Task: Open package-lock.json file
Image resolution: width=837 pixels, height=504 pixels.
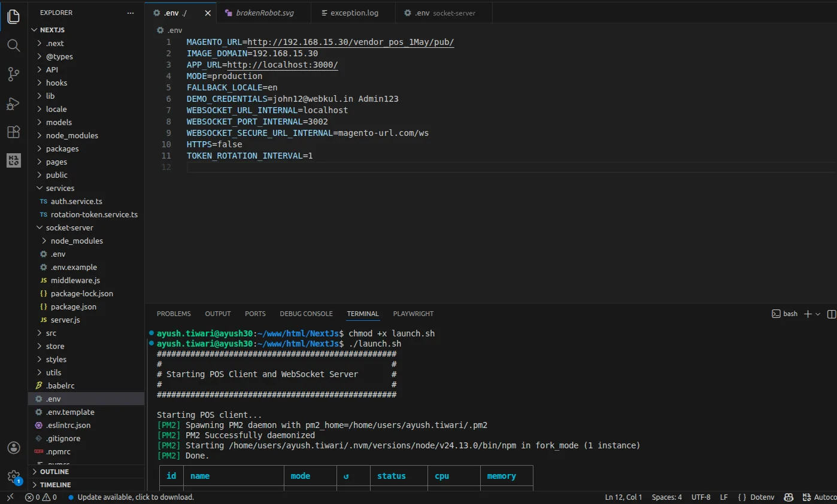Action: [x=86, y=293]
